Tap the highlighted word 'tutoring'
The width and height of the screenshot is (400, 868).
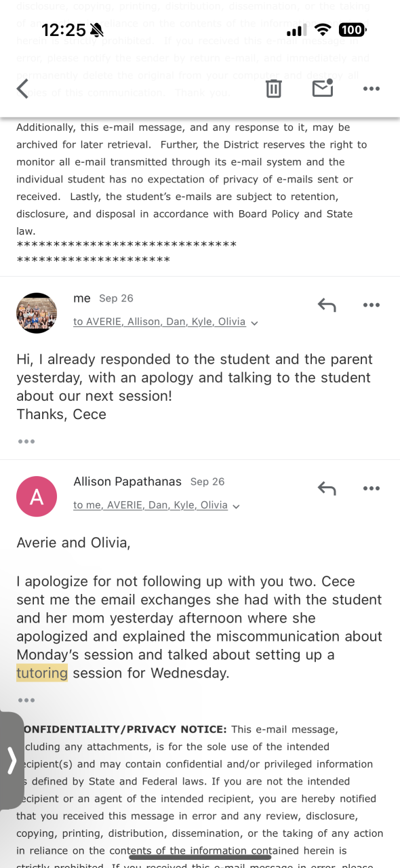[x=42, y=673]
